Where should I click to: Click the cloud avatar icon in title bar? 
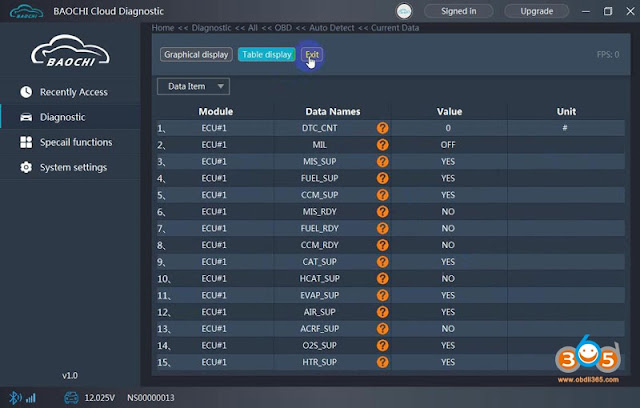(x=404, y=11)
